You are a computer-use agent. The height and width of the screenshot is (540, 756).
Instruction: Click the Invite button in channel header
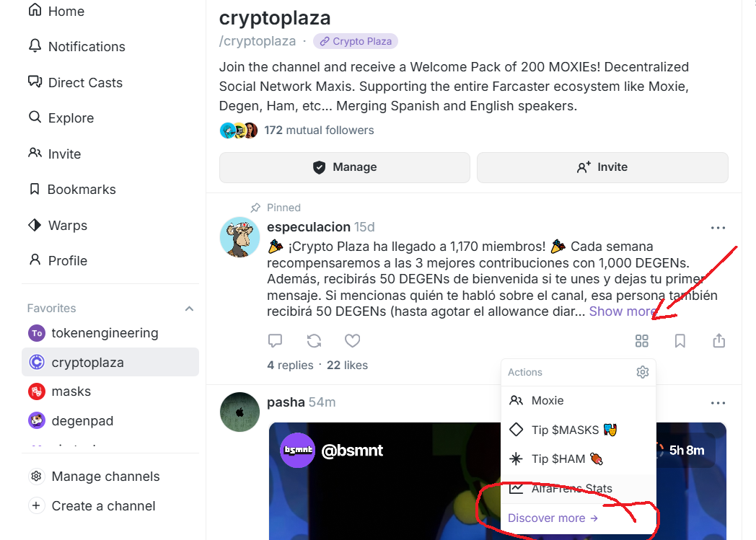point(602,167)
